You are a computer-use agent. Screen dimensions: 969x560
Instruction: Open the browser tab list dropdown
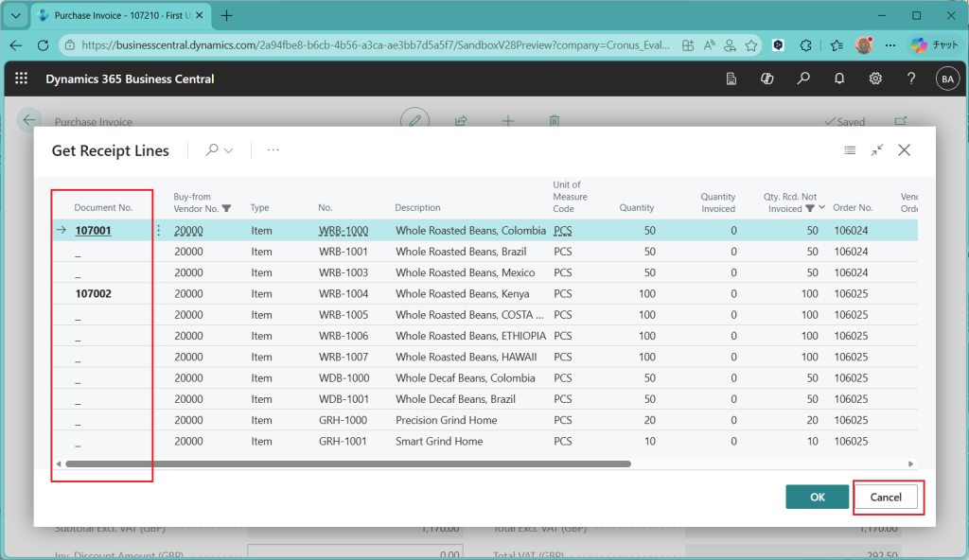[x=16, y=16]
